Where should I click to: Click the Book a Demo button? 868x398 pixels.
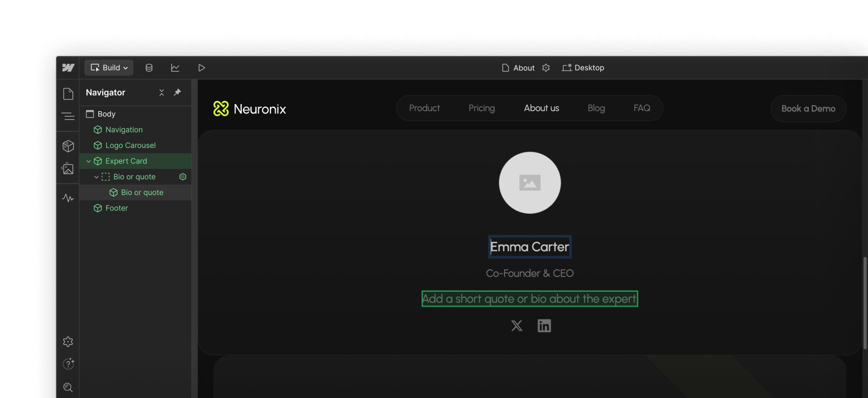pos(808,109)
